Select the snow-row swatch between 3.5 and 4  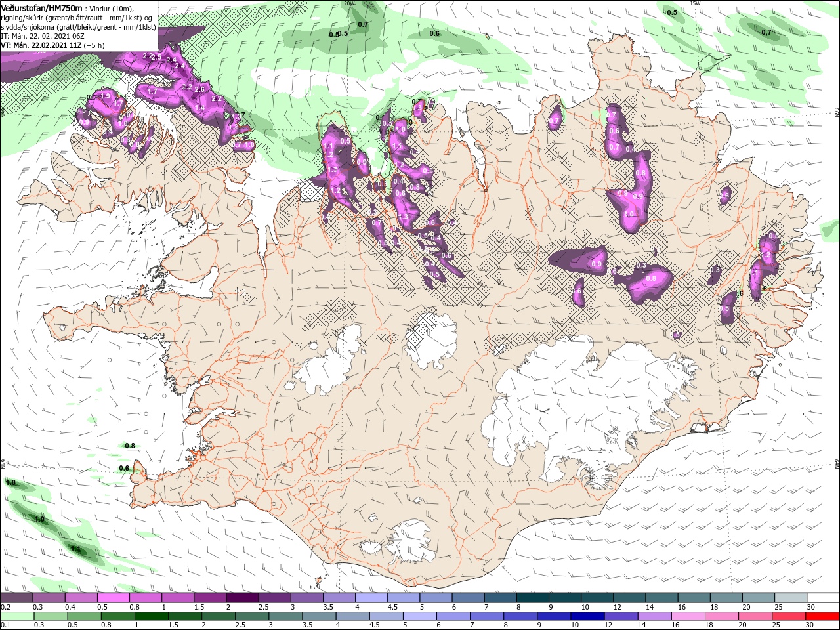click(339, 598)
